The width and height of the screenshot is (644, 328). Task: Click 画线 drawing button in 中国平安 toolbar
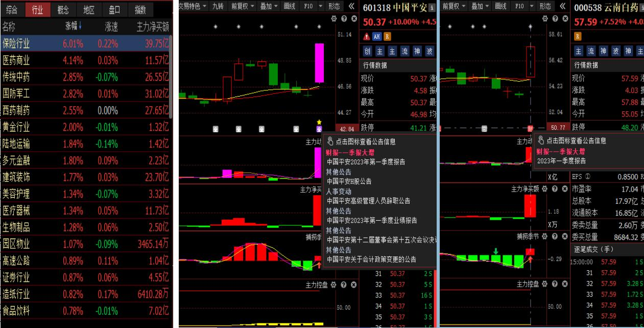289,6
